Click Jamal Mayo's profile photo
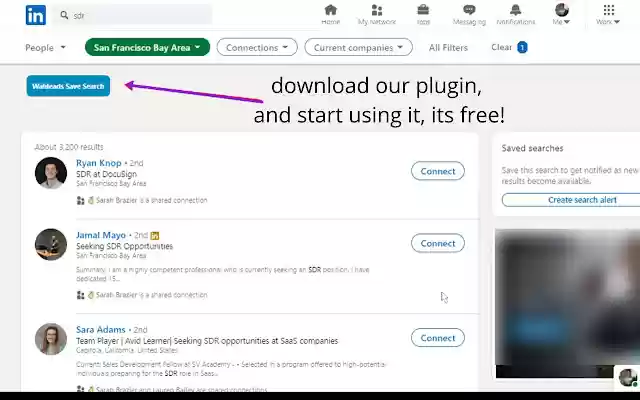 point(51,244)
